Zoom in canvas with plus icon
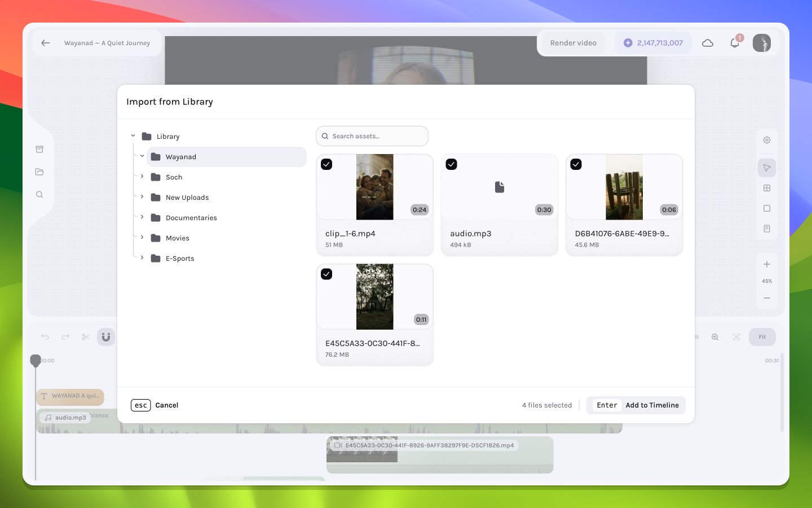 coord(767,264)
